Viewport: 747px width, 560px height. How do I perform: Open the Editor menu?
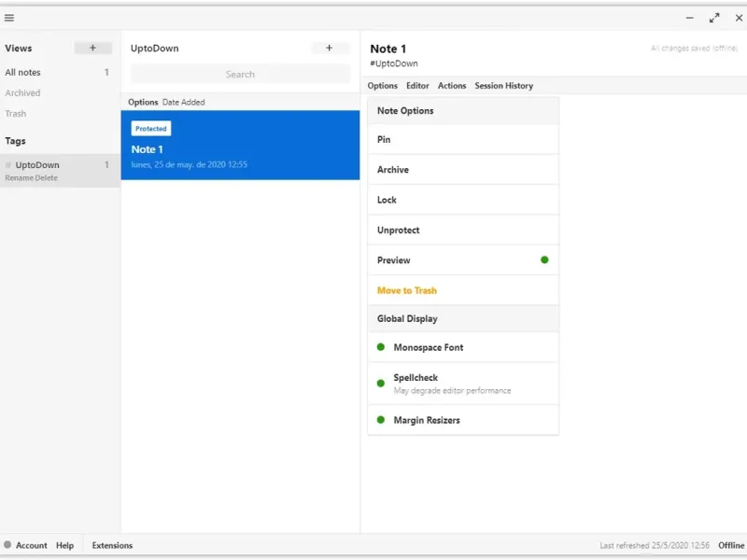(417, 86)
